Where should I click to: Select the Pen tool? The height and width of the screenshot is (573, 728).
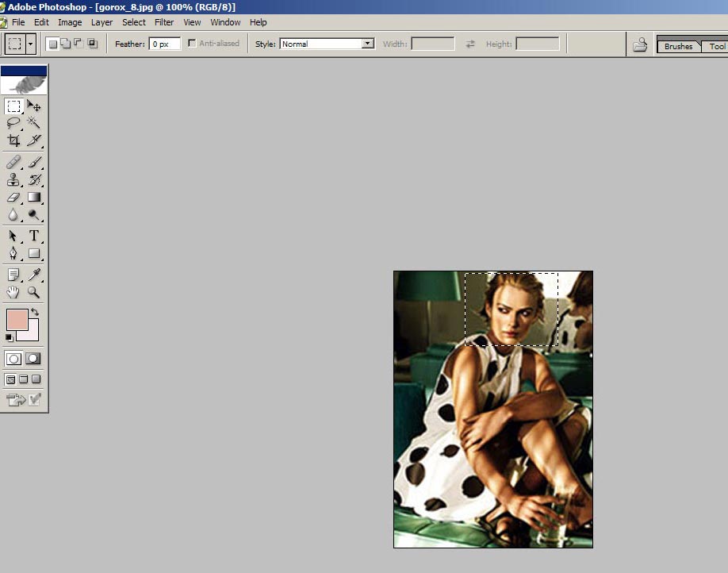tap(13, 253)
